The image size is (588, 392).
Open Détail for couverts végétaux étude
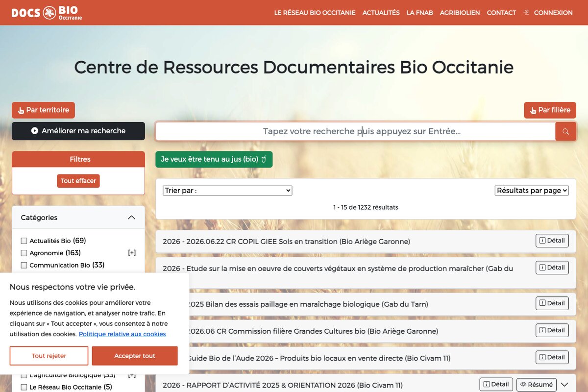pyautogui.click(x=552, y=268)
